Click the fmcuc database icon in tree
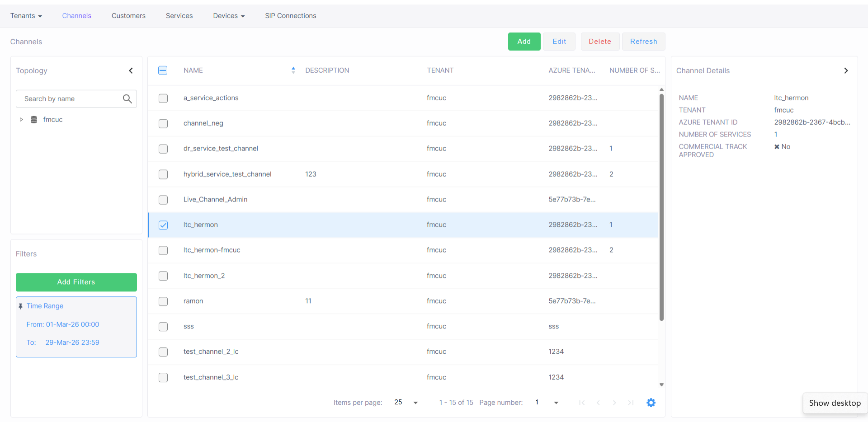868x422 pixels. [x=34, y=120]
